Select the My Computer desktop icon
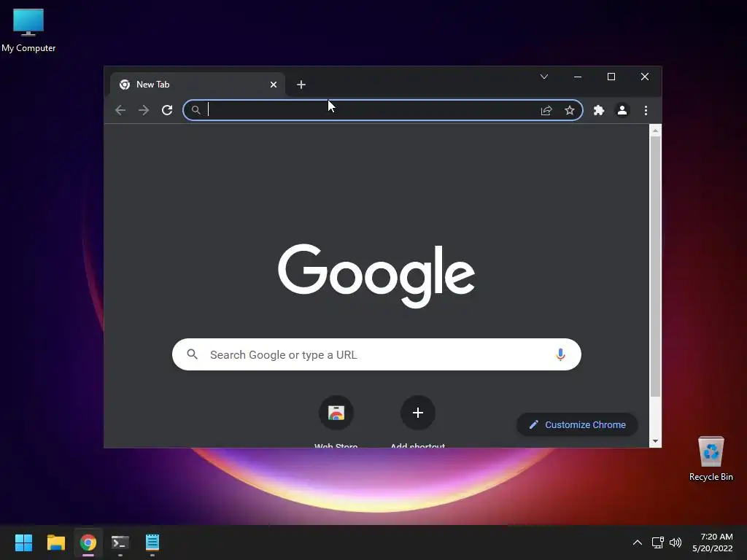The height and width of the screenshot is (560, 747). click(28, 31)
